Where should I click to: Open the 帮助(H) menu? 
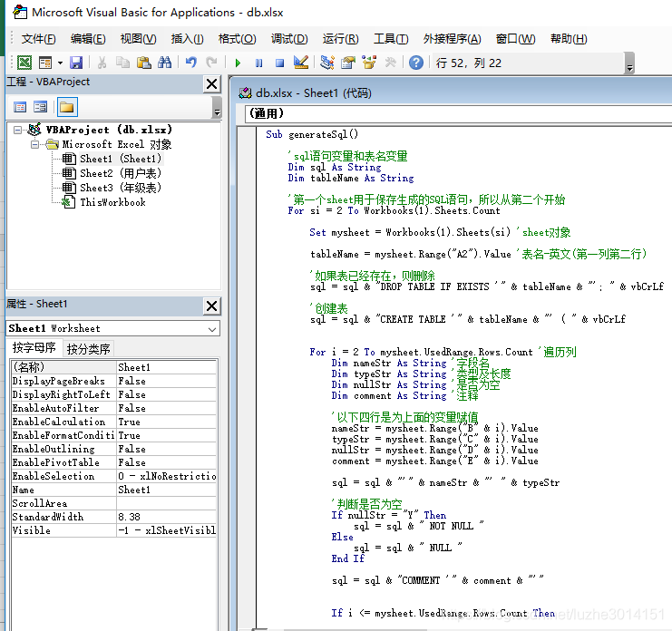569,39
